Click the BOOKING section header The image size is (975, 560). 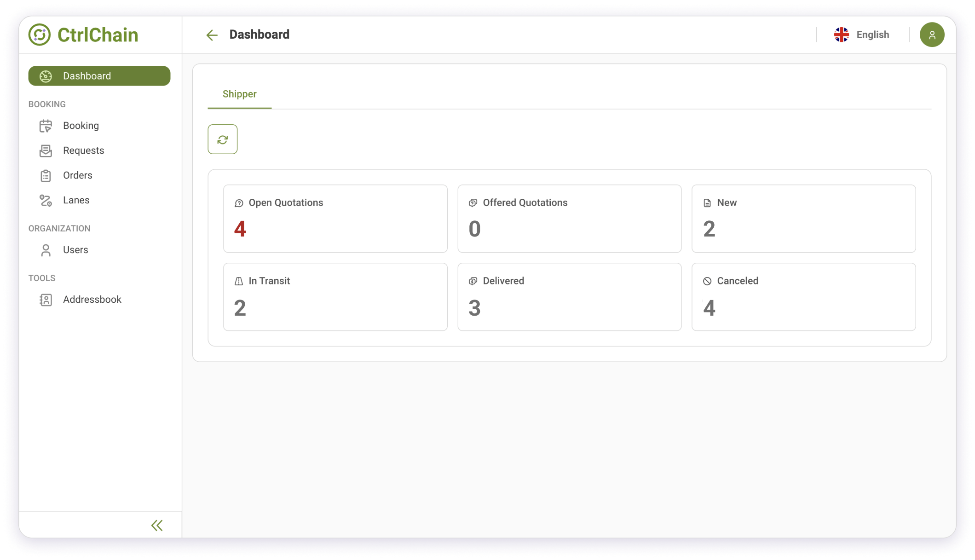point(47,104)
